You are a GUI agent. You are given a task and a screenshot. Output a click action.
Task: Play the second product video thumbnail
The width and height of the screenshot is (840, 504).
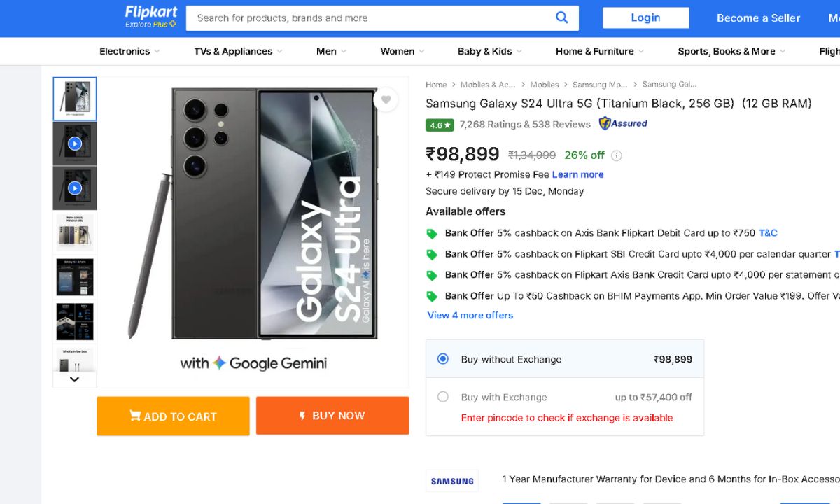tap(75, 188)
